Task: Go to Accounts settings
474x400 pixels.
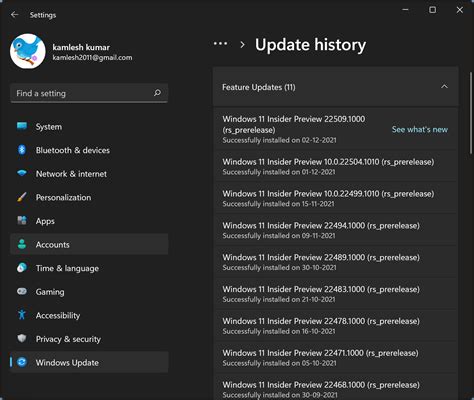Action: 89,244
